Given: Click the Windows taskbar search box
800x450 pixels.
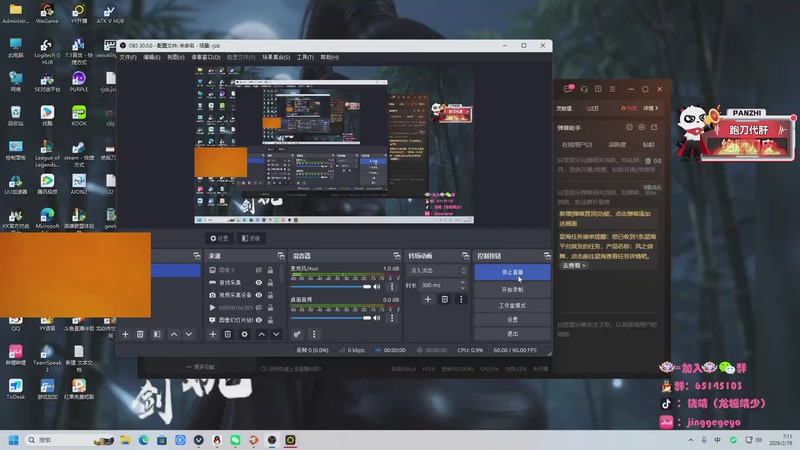Looking at the screenshot, I should tap(70, 440).
